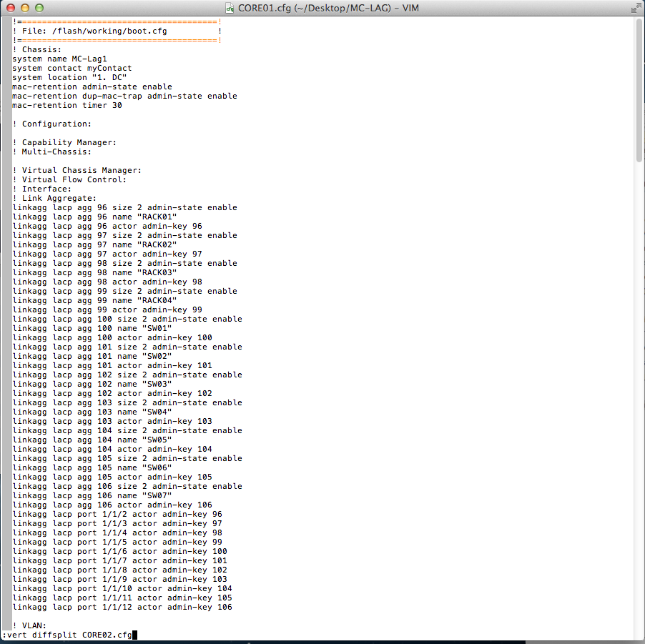The width and height of the screenshot is (645, 644).
Task: Click the CORE01.cfg document icon in title bar
Action: tap(230, 8)
